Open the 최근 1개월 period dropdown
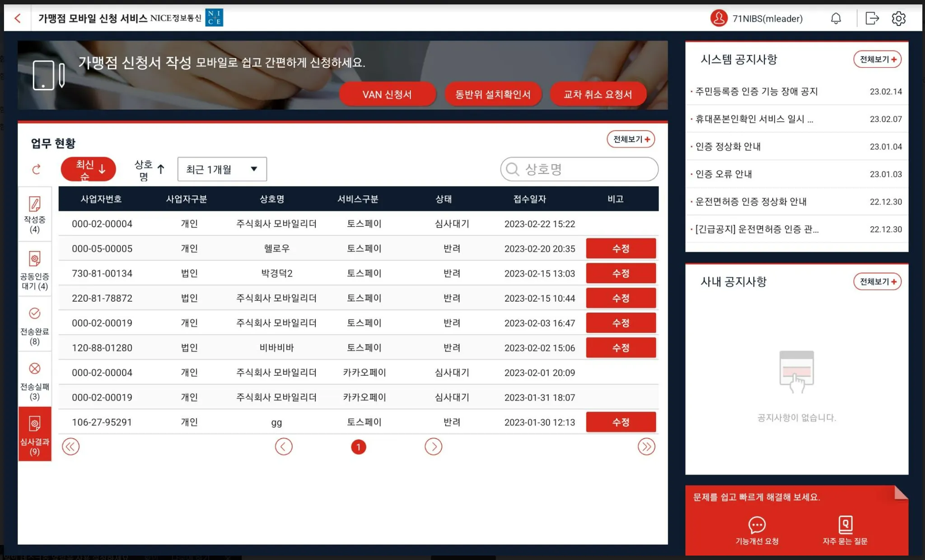This screenshot has width=925, height=560. (x=222, y=169)
